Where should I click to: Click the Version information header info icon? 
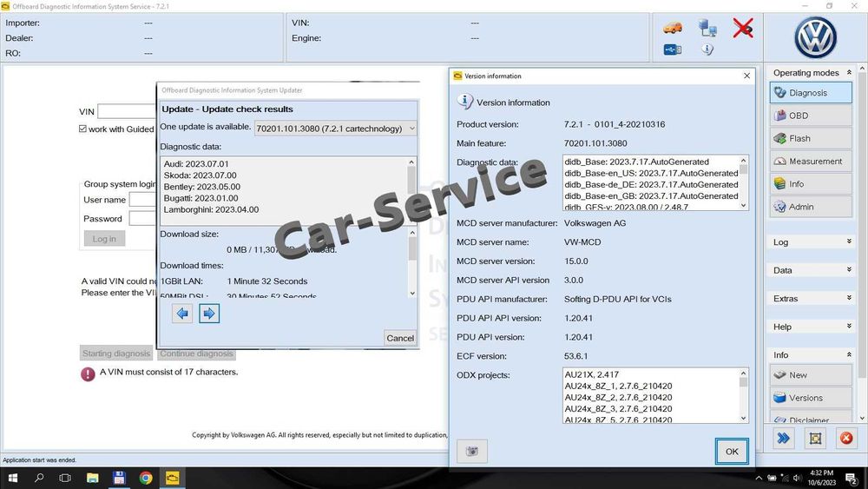pos(464,102)
